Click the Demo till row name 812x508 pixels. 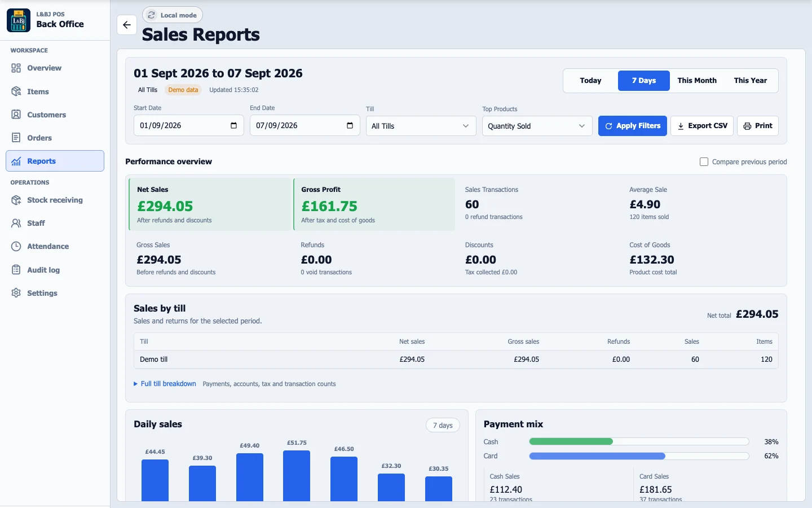coord(153,360)
